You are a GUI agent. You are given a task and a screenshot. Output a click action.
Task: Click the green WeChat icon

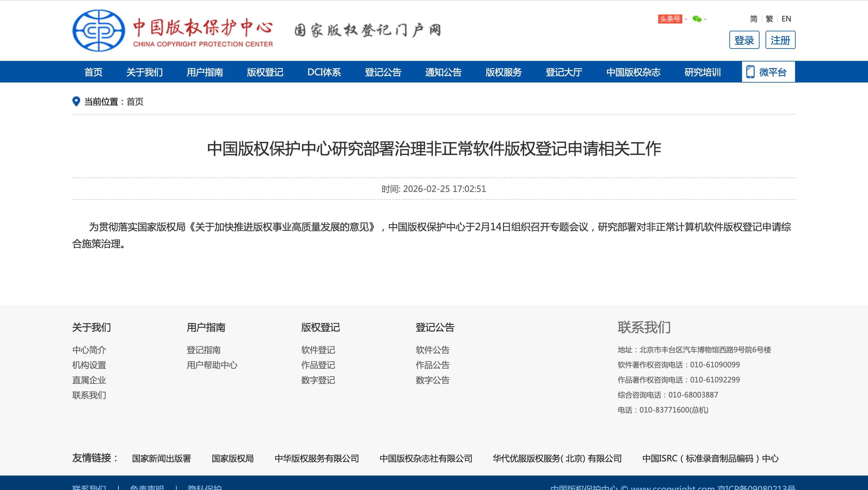click(x=697, y=19)
